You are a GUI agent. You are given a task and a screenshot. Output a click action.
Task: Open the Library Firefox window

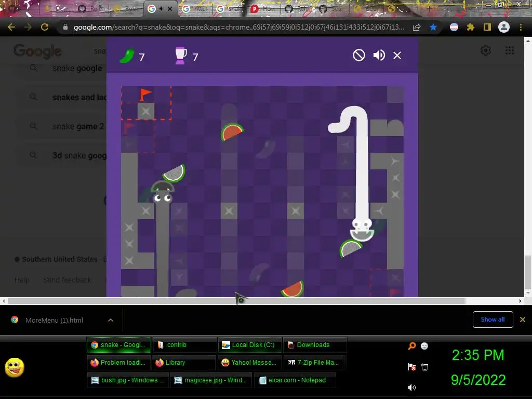(x=183, y=362)
